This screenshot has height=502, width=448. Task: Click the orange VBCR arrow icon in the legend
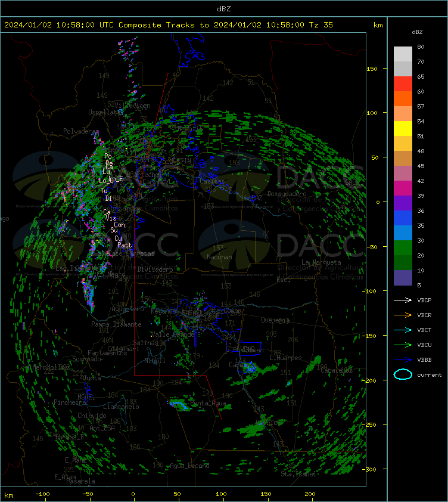pyautogui.click(x=403, y=315)
